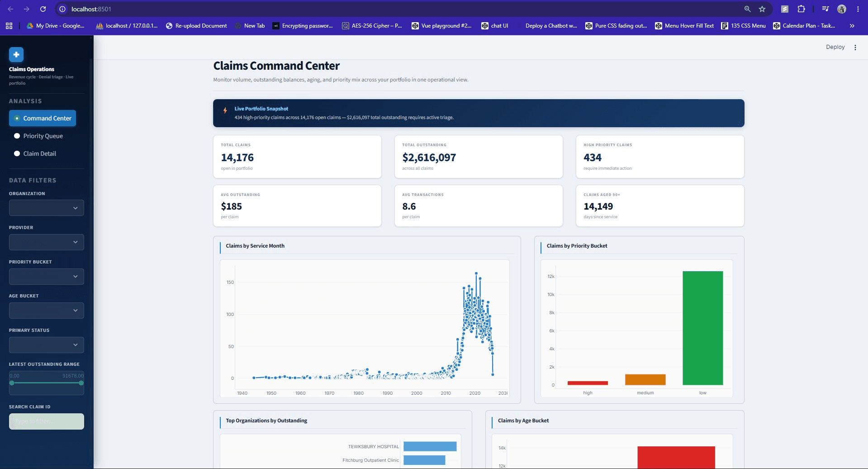Click the Claims Aged 90+ value 14,149
This screenshot has width=868, height=469.
pyautogui.click(x=598, y=206)
